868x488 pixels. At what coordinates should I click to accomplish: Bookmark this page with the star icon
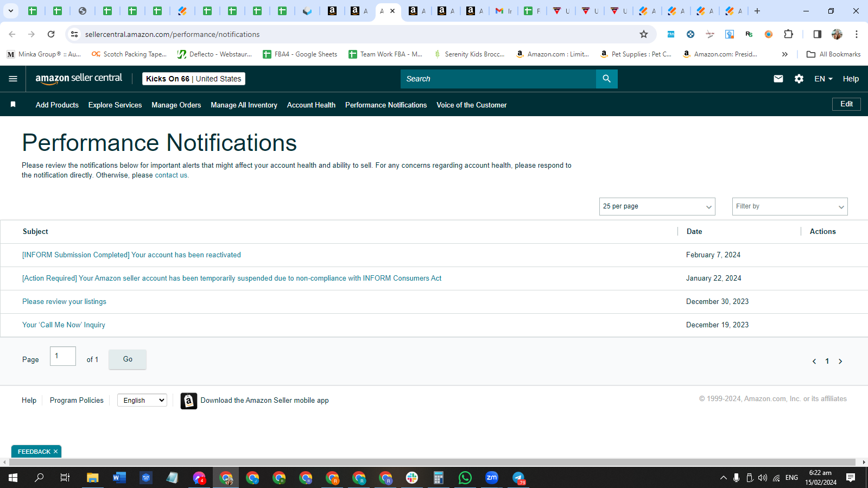(x=644, y=34)
